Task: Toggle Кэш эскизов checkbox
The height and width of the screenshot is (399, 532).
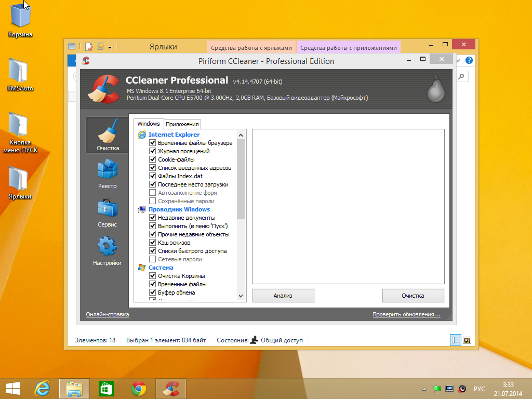Action: pos(153,243)
